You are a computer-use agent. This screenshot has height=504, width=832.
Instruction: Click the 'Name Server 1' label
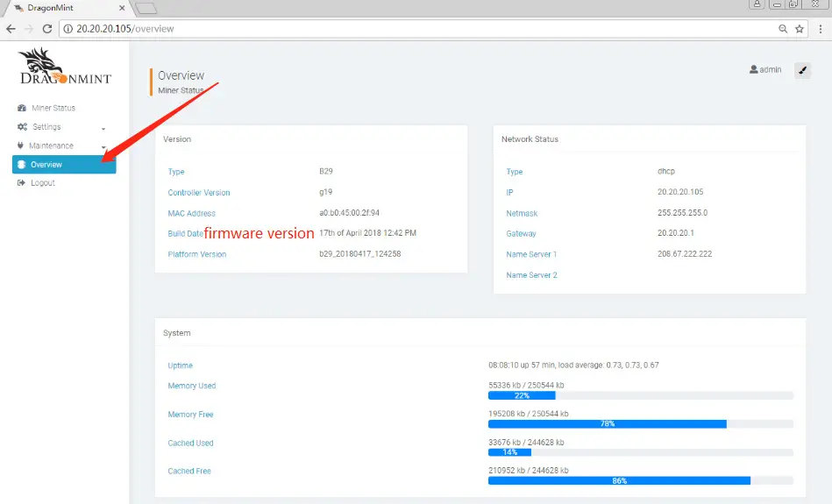pyautogui.click(x=531, y=254)
